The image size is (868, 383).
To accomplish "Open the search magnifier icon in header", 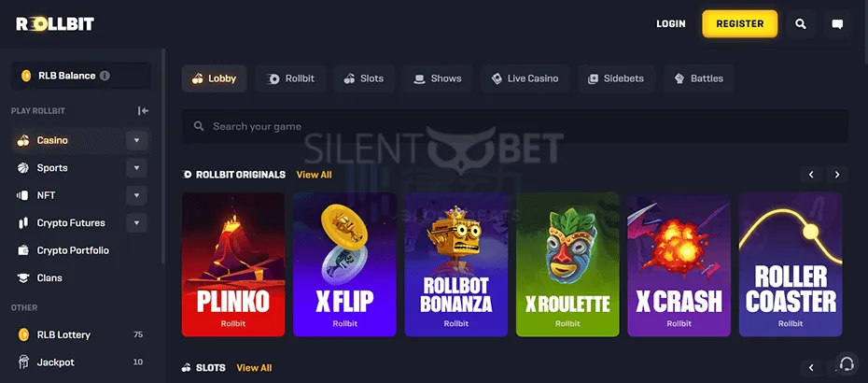I will pyautogui.click(x=801, y=24).
